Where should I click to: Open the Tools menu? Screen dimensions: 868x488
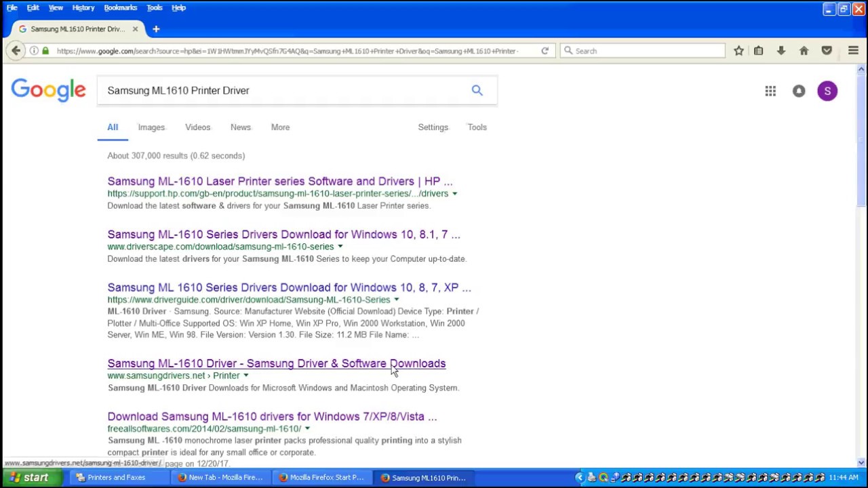pyautogui.click(x=155, y=7)
